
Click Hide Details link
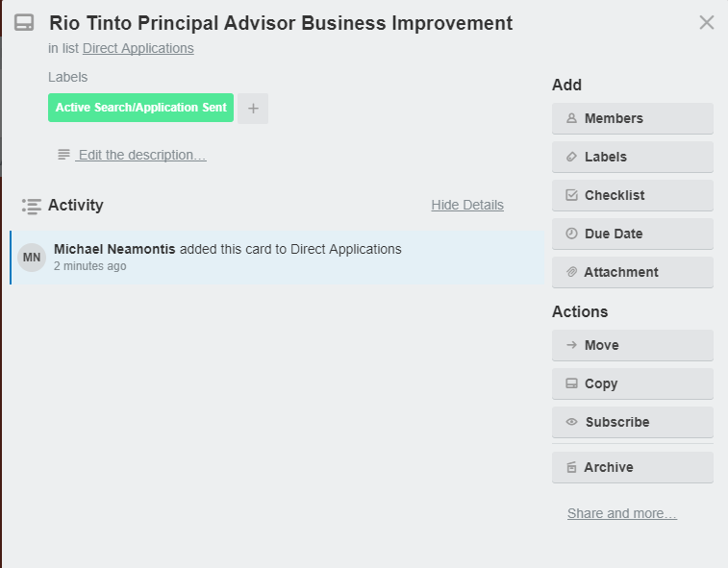click(x=467, y=205)
